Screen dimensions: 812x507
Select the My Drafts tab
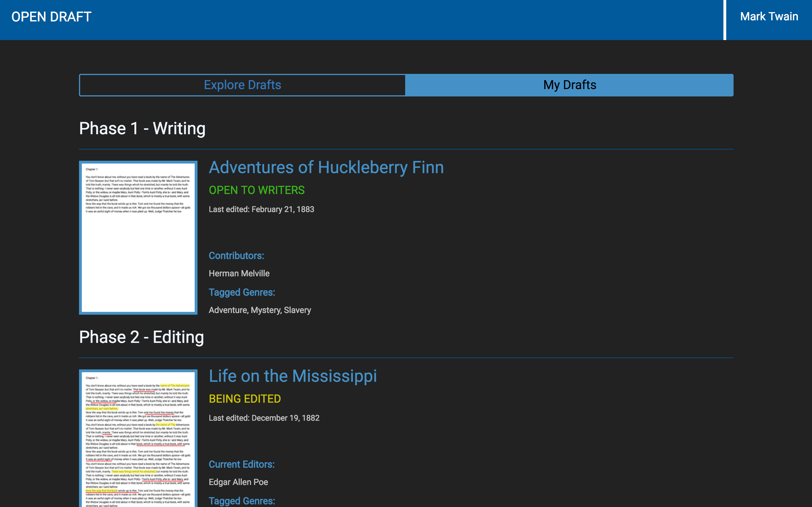pos(569,85)
